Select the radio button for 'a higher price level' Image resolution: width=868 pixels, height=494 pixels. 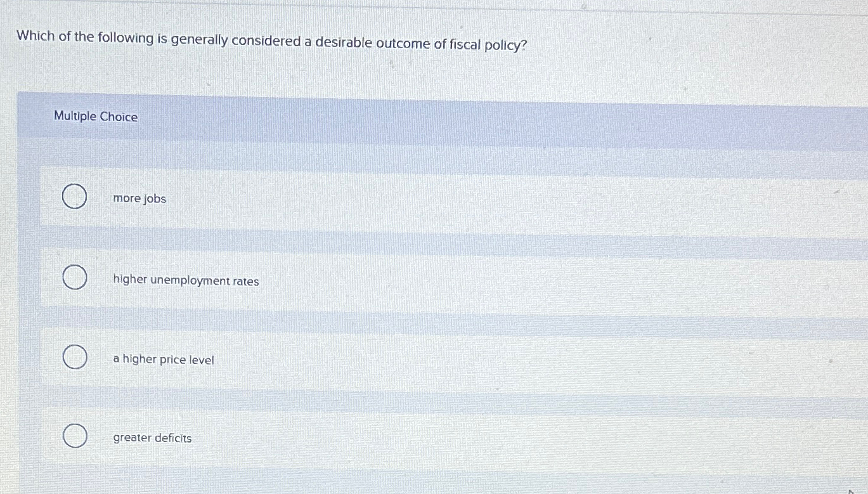(74, 357)
